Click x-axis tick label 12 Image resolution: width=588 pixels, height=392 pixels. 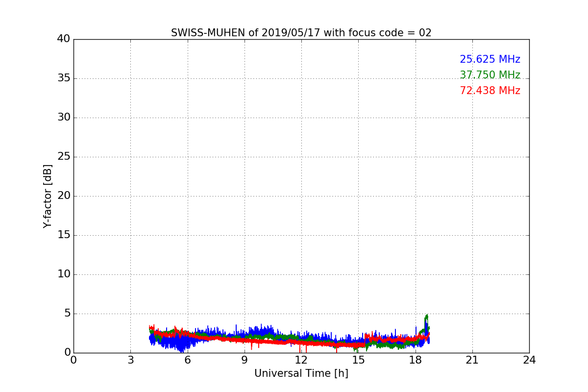[x=301, y=360]
